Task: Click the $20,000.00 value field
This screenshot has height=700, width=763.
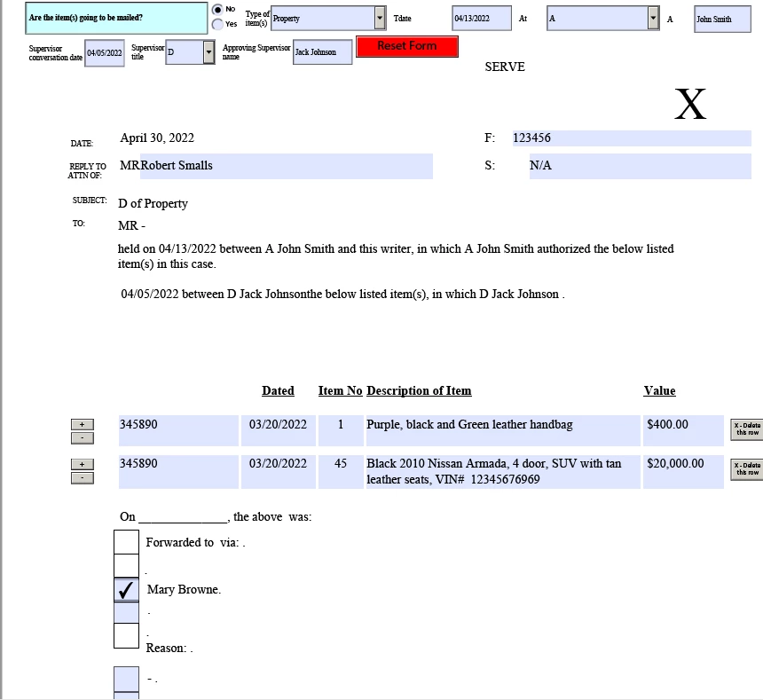Action: 683,471
